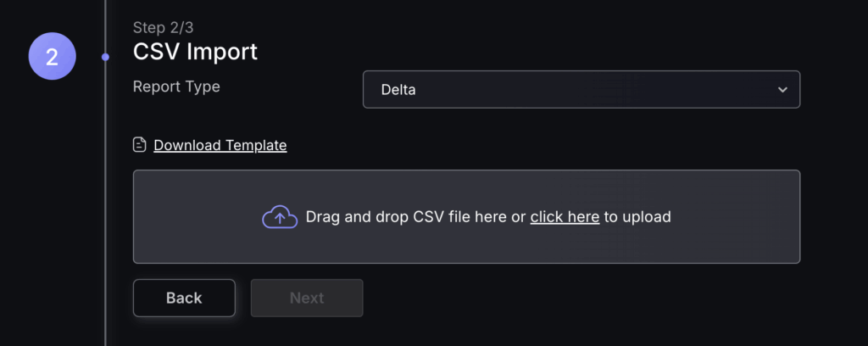Click the step 2 circle badge

(x=53, y=57)
